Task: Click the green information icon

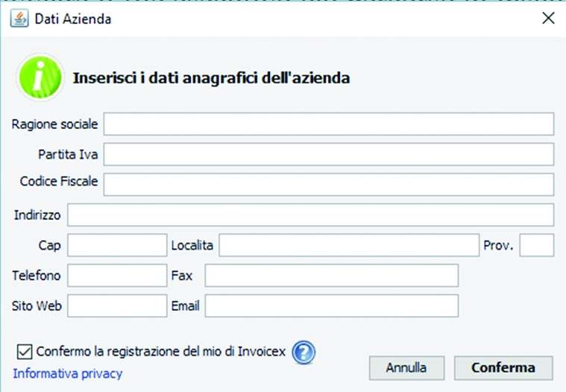Action: point(40,77)
